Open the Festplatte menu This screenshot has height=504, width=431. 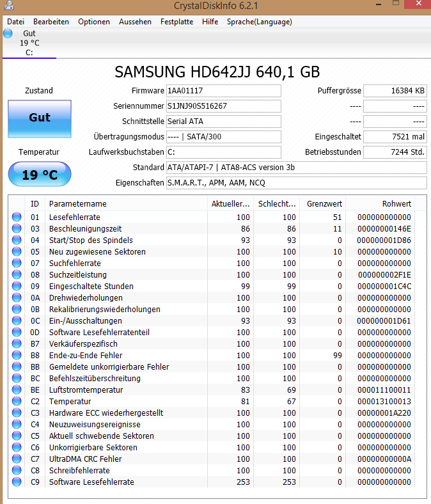(x=176, y=22)
